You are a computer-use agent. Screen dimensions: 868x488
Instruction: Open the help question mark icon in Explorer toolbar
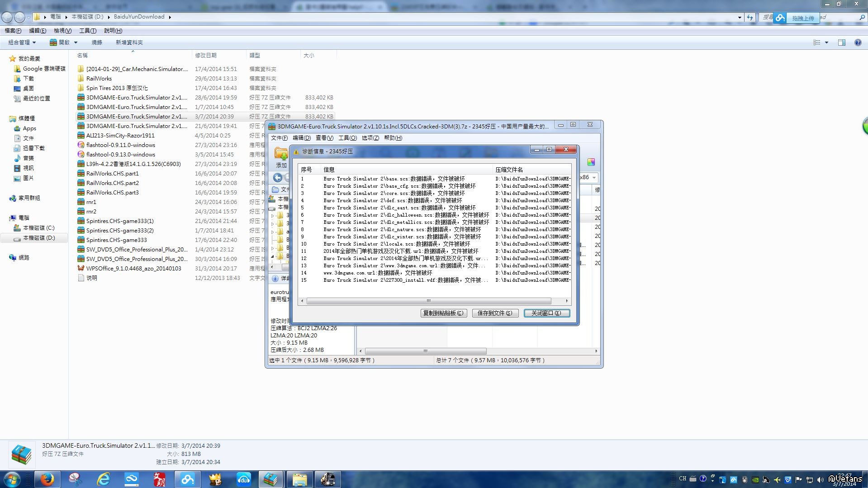tap(858, 43)
